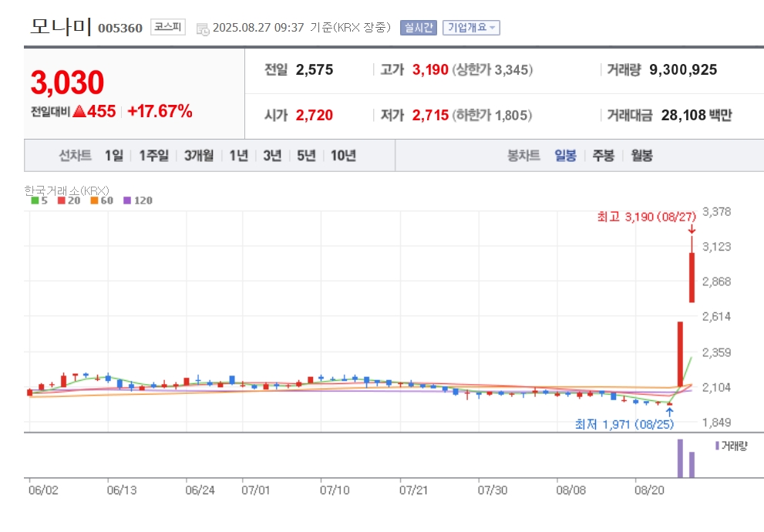Click the 06/02 date axis label
Viewport: 764px width, 532px height.
[43, 490]
